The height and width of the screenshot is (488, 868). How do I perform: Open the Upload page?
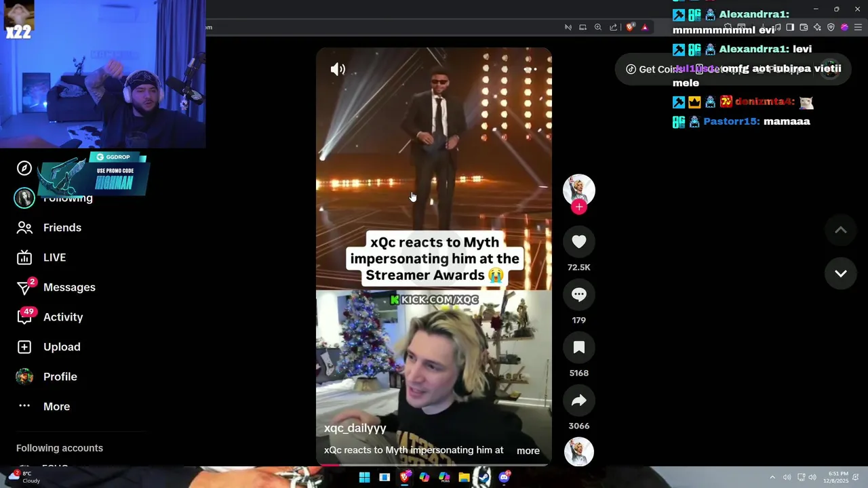click(48, 347)
